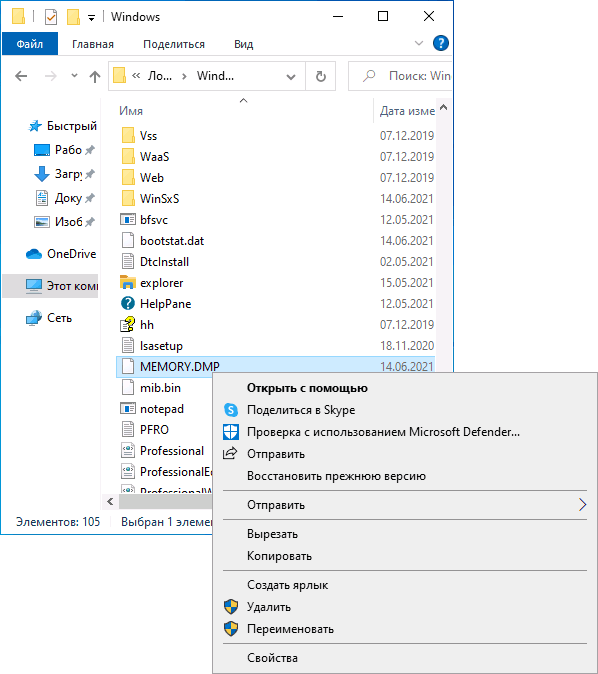Viewport: 598px width, 674px height.
Task: Open the Файл tab
Action: coord(30,44)
